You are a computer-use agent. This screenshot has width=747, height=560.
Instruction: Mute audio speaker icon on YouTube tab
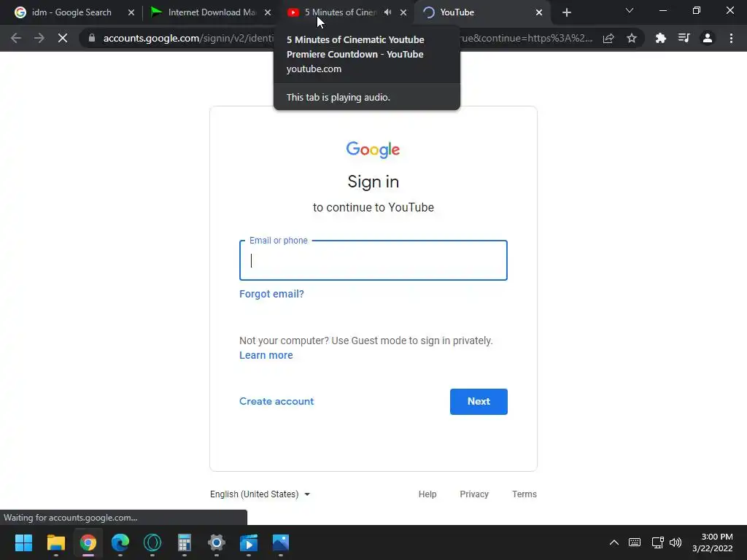click(388, 12)
